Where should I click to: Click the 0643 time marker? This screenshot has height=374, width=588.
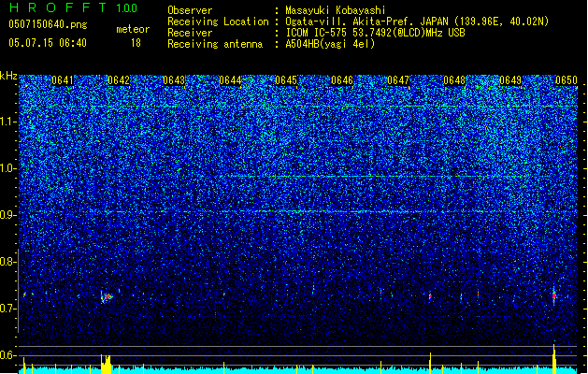(x=174, y=80)
